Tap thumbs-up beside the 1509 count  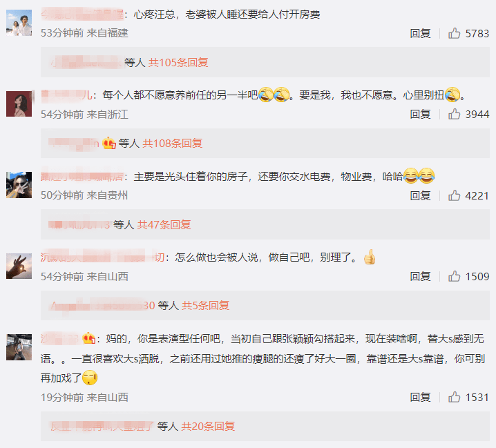(454, 276)
